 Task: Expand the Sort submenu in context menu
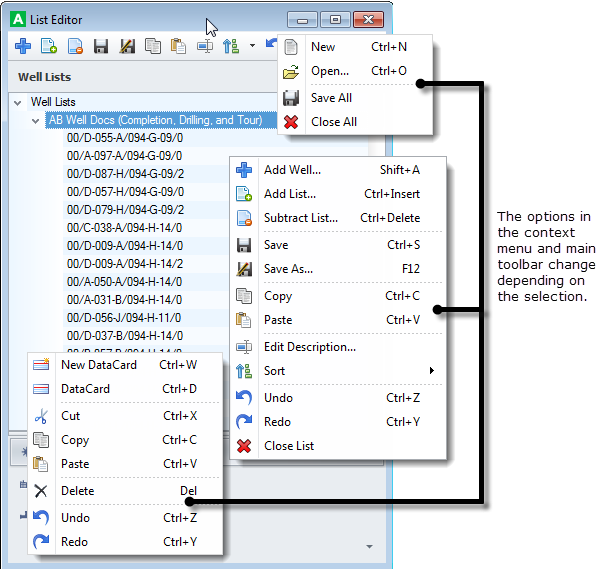pyautogui.click(x=431, y=371)
